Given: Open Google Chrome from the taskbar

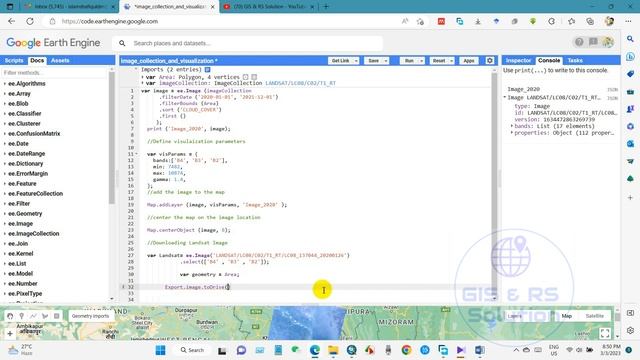Looking at the screenshot, I should click(406, 350).
